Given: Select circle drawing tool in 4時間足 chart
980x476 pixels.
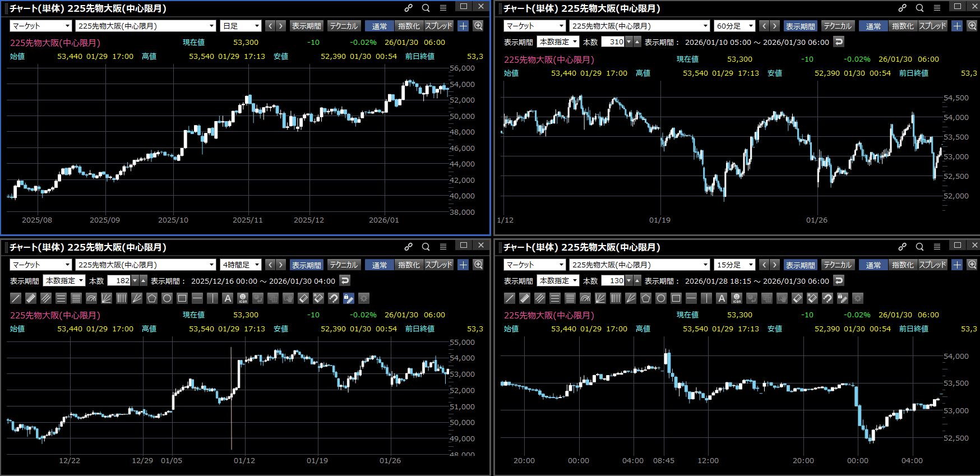Looking at the screenshot, I should pos(167,298).
